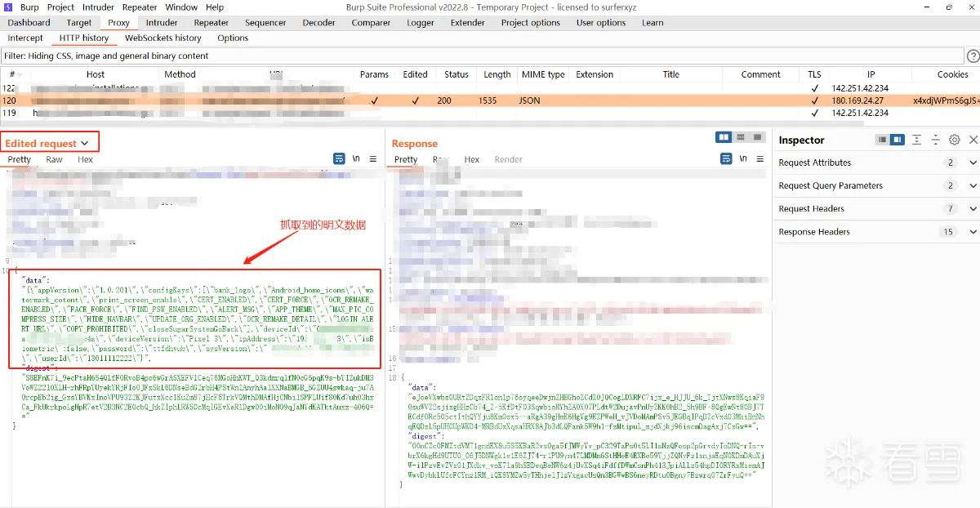This screenshot has height=508, width=980.
Task: Click the history filter bar
Action: 482,56
